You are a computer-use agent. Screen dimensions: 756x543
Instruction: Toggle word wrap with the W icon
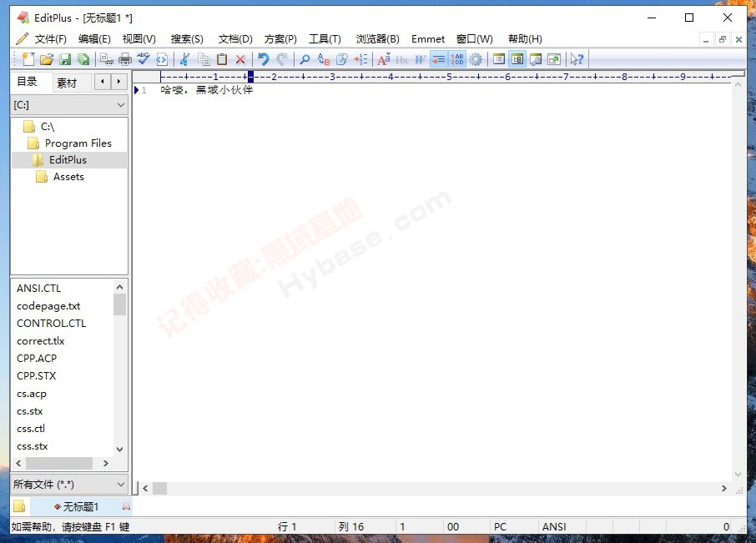(420, 59)
